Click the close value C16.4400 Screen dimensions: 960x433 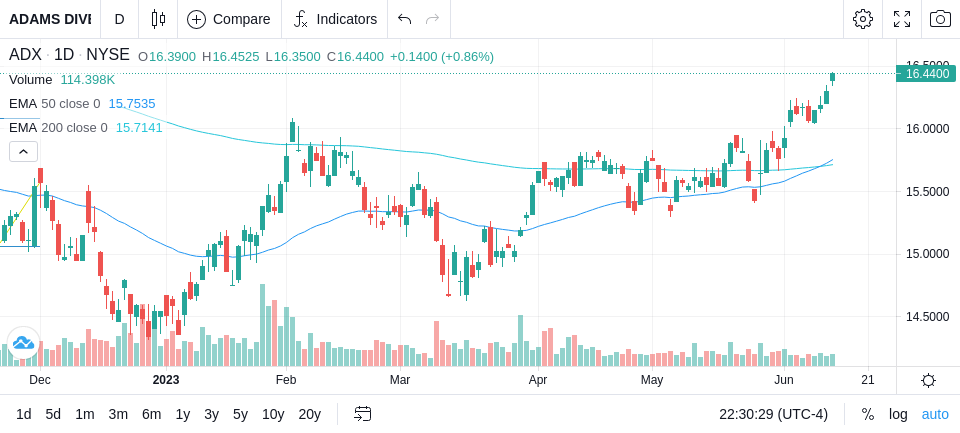click(355, 57)
